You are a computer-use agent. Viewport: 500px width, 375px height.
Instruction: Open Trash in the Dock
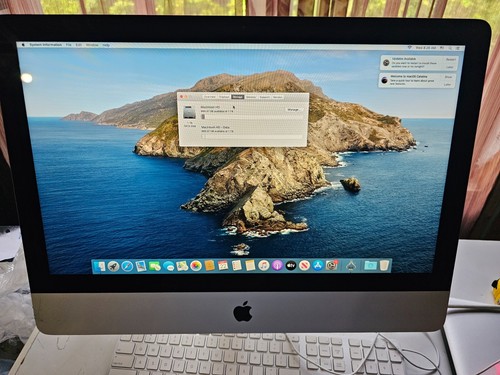click(384, 266)
